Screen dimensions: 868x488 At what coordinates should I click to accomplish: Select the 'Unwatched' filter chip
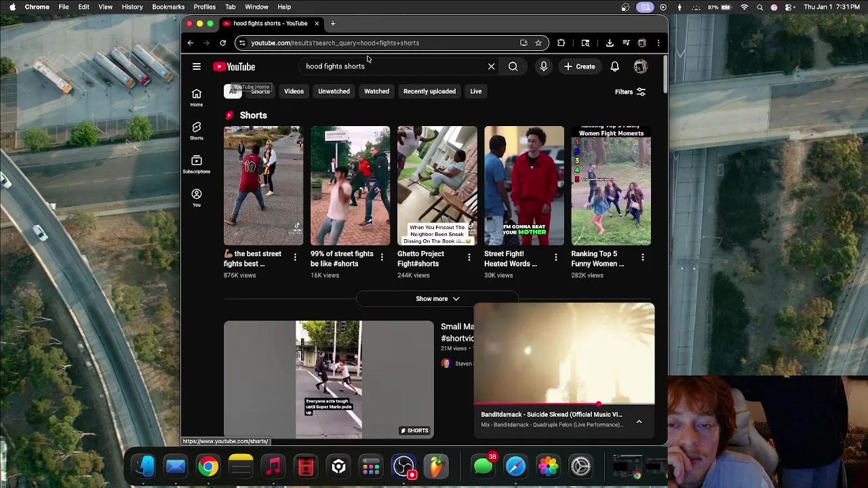point(334,91)
